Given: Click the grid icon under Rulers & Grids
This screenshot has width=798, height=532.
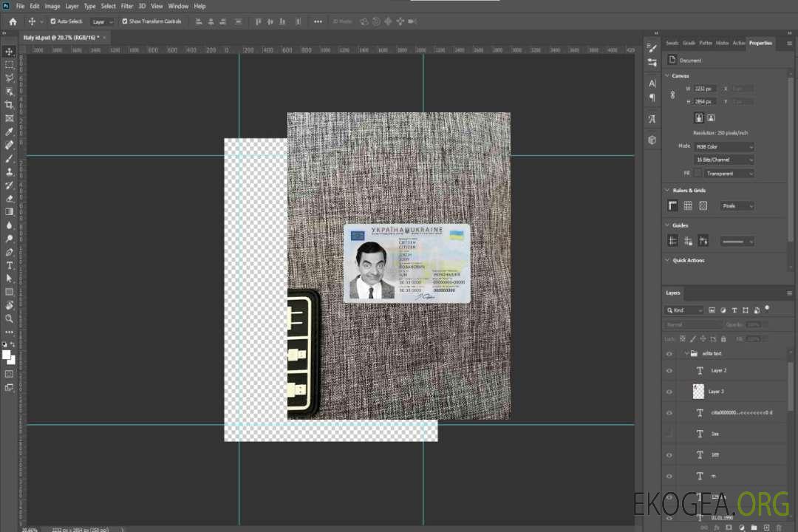Looking at the screenshot, I should (x=688, y=205).
